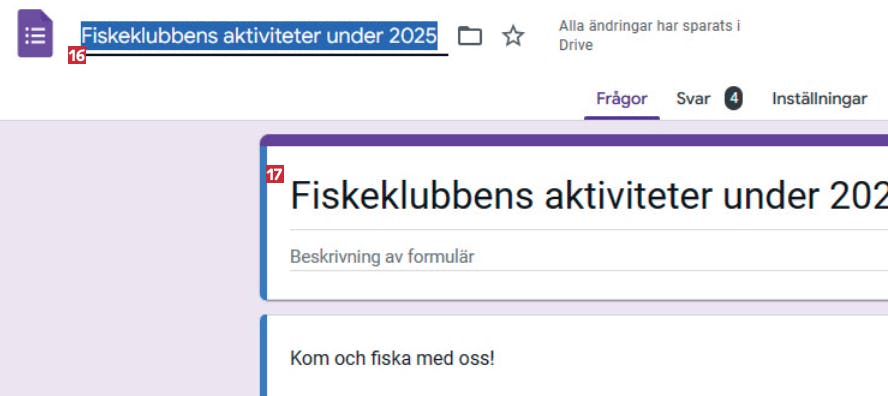Open the Svar tab
Screen dimensions: 888x396
pos(693,99)
